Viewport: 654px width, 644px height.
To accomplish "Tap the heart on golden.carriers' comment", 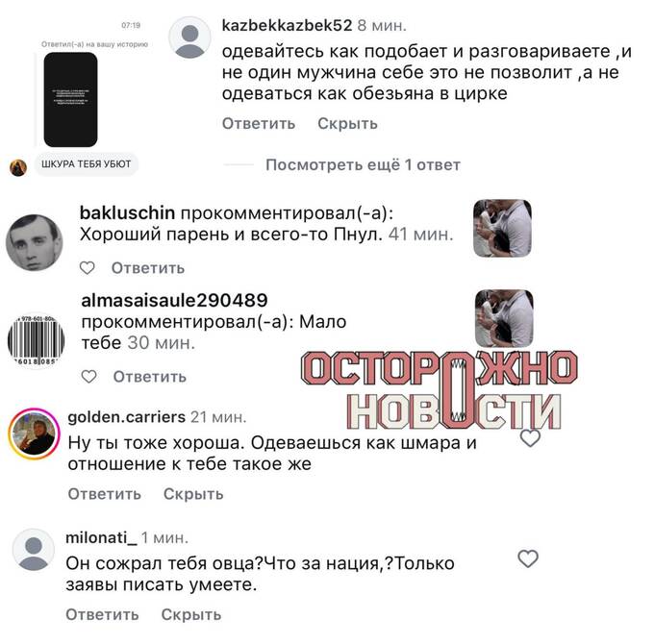I will point(530,438).
